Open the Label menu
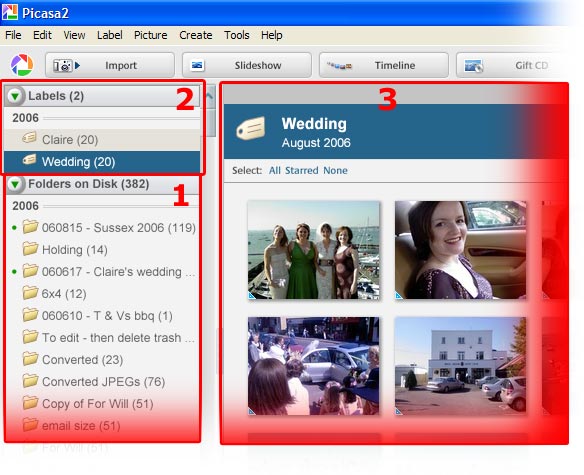This screenshot has width=584, height=475. click(110, 35)
